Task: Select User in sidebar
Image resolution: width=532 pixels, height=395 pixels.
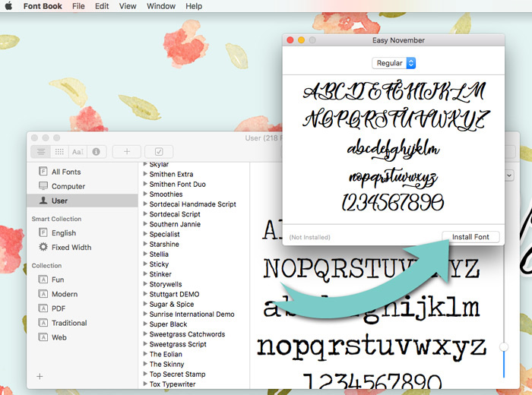Action: (82, 201)
